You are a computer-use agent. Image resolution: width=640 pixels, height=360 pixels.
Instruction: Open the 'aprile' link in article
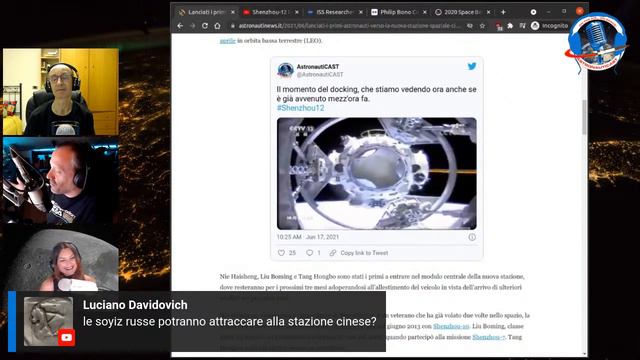pos(228,40)
